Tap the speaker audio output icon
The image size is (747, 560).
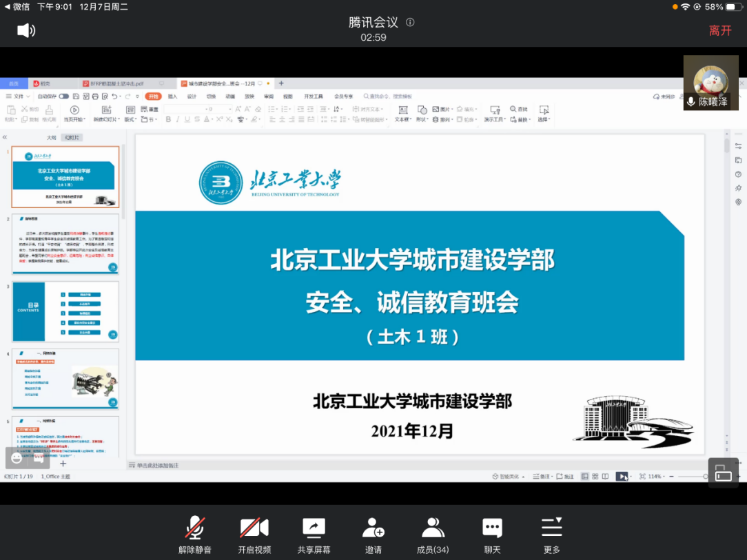pos(25,30)
